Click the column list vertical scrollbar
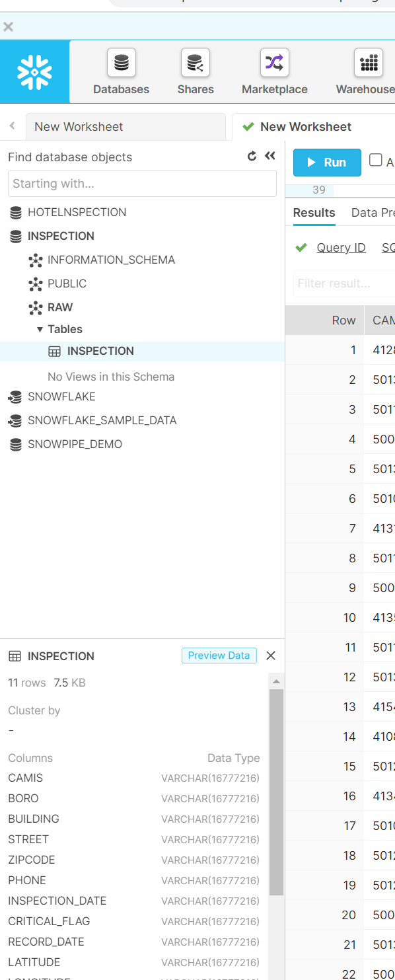This screenshot has height=980, width=395. pos(276,793)
